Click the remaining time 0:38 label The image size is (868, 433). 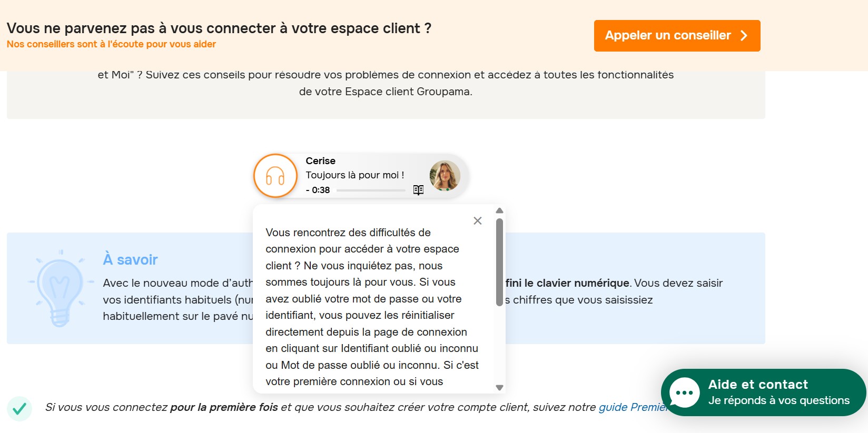click(318, 190)
